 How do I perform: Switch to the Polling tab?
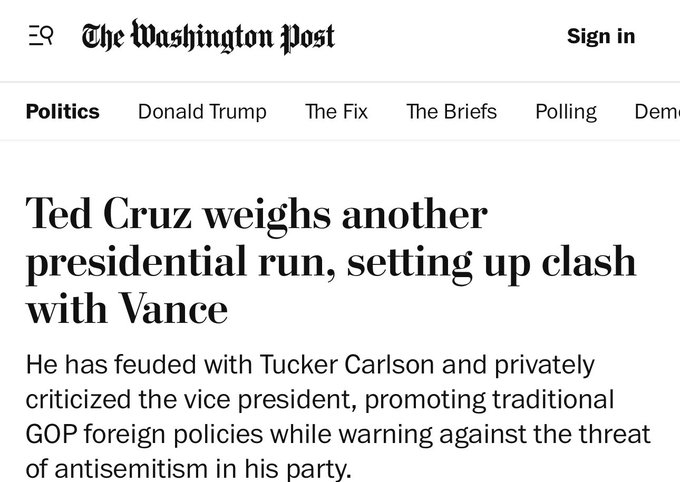coord(565,111)
